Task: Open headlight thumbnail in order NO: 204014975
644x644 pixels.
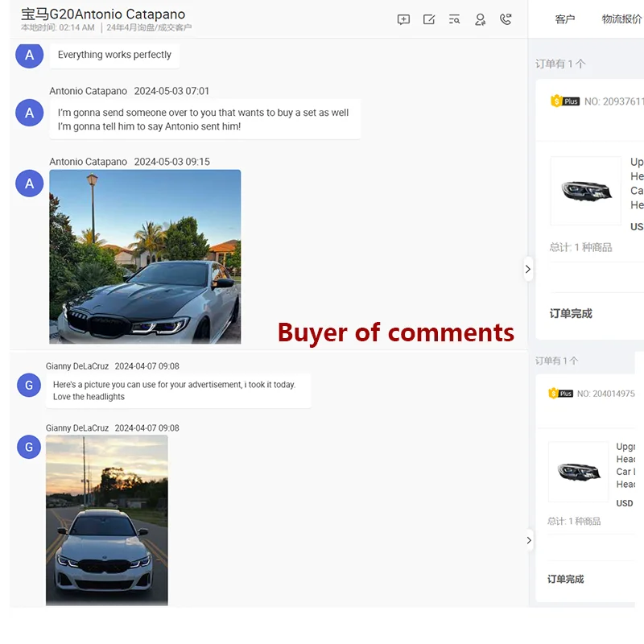Action: pos(579,472)
